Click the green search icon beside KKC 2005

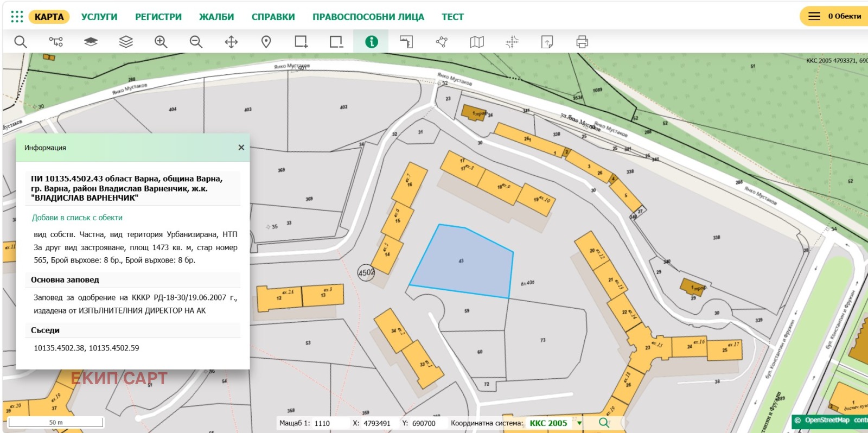point(604,423)
